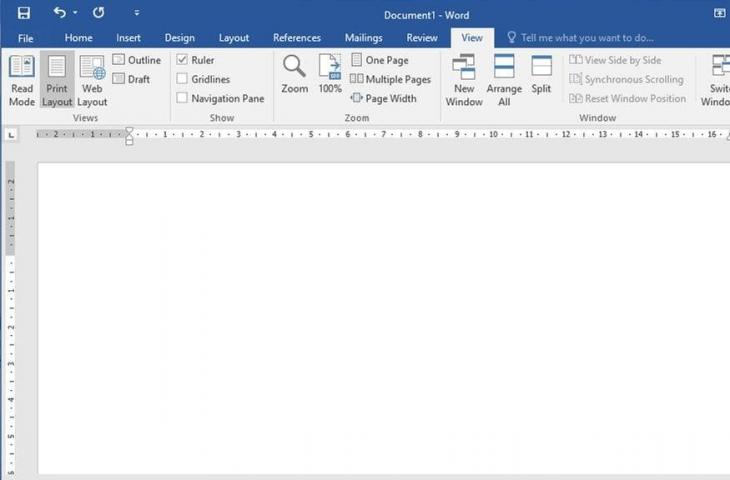Customize the Quick Access Toolbar
This screenshot has width=730, height=480.
coord(136,13)
